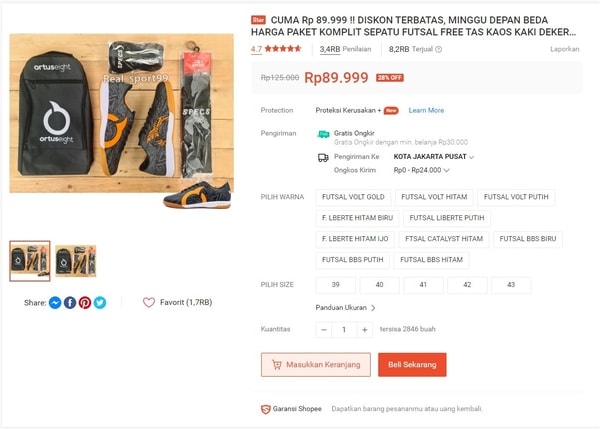This screenshot has height=429, width=600.
Task: Select FUTSAL VOLT GOLD color option
Action: pyautogui.click(x=353, y=197)
